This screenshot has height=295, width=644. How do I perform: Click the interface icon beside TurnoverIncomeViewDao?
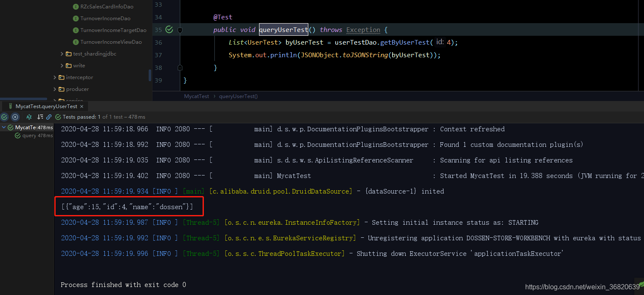pyautogui.click(x=76, y=42)
